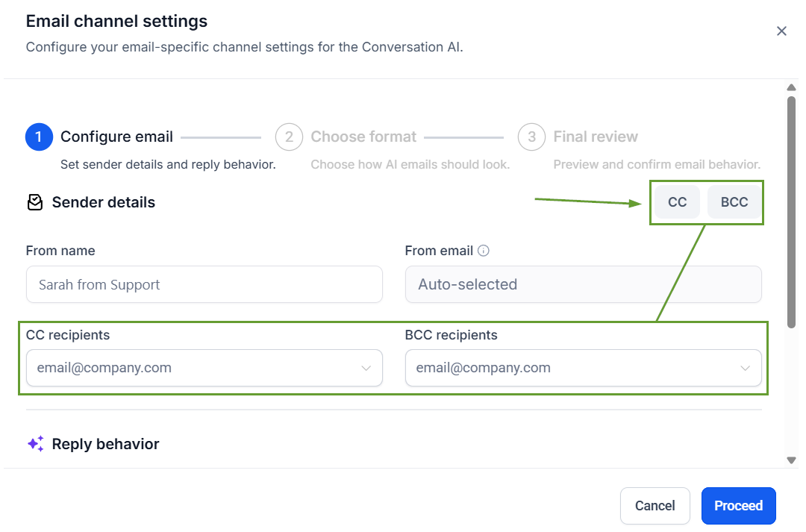This screenshot has width=806, height=532.
Task: Toggle the CC recipients button
Action: tap(677, 202)
